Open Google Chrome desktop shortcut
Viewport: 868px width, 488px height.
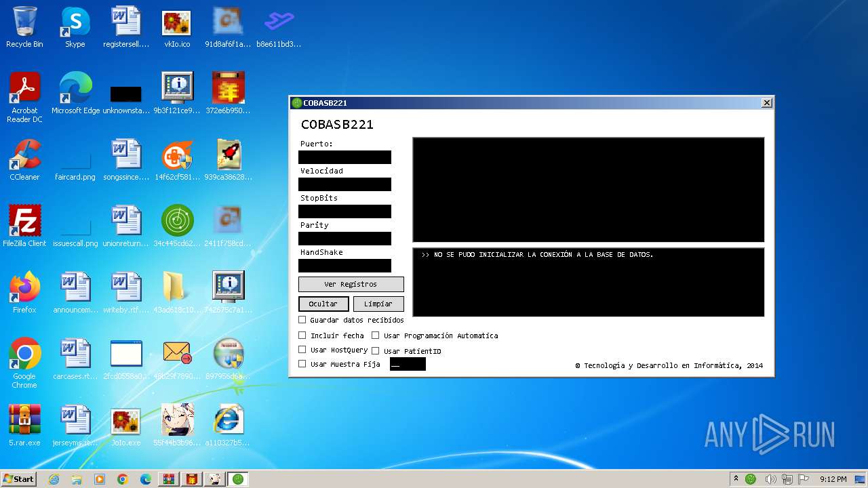click(24, 363)
